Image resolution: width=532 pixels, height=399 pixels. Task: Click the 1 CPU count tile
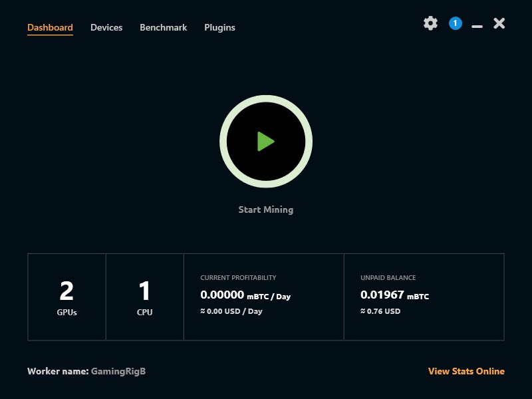pyautogui.click(x=145, y=297)
